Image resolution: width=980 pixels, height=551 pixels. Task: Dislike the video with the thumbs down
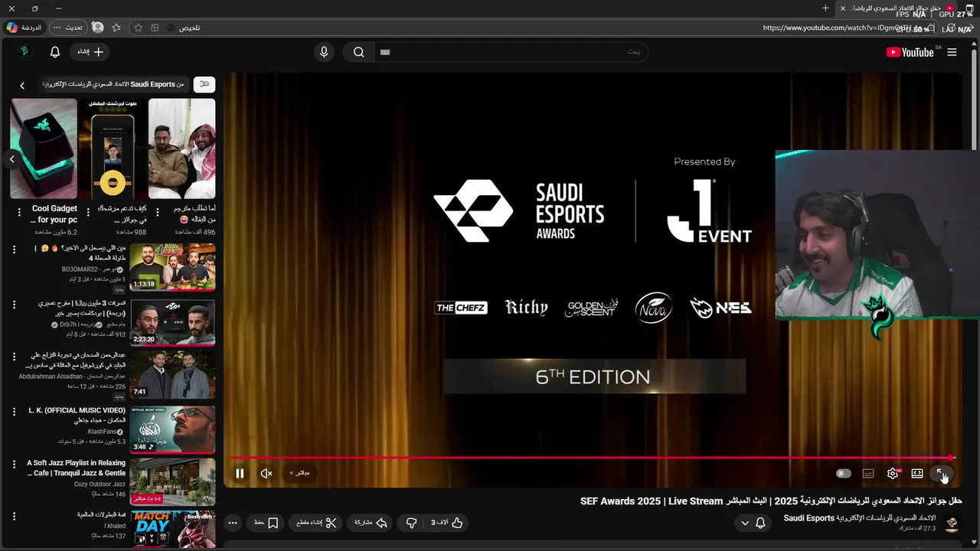click(x=411, y=523)
